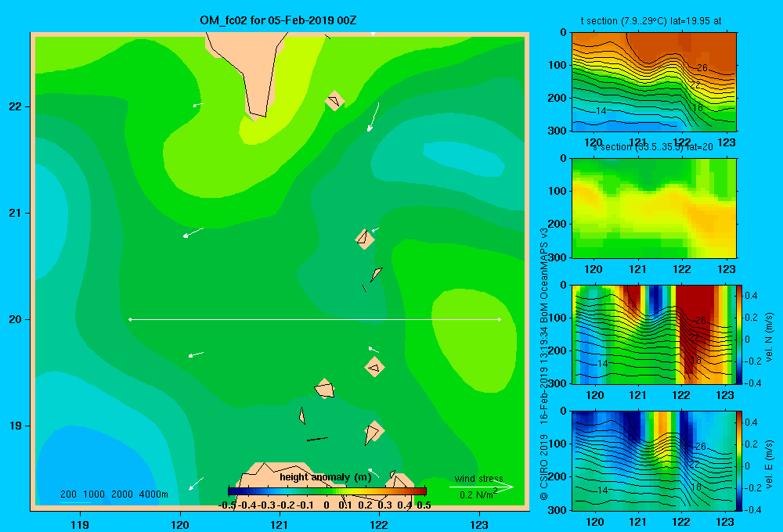Open the vel. N velocity section panel

pyautogui.click(x=654, y=334)
